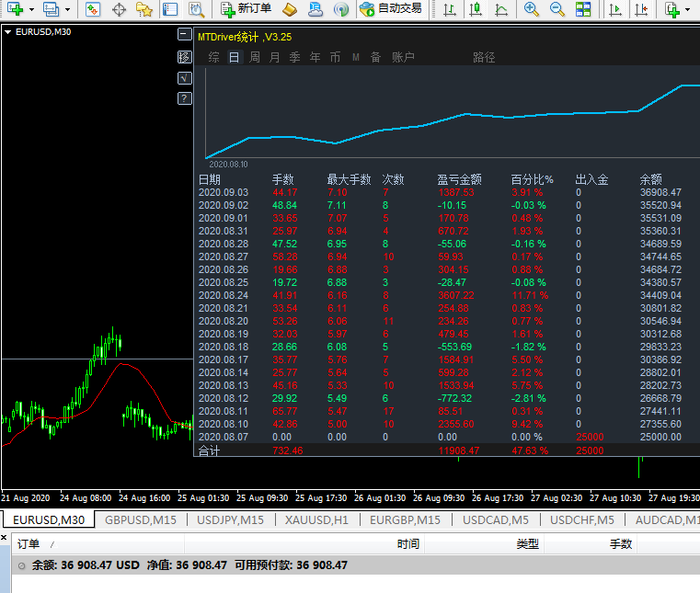Open the EURUSD,M30 chart menu triangle
Screen dimensions: 700x593
pyautogui.click(x=7, y=31)
